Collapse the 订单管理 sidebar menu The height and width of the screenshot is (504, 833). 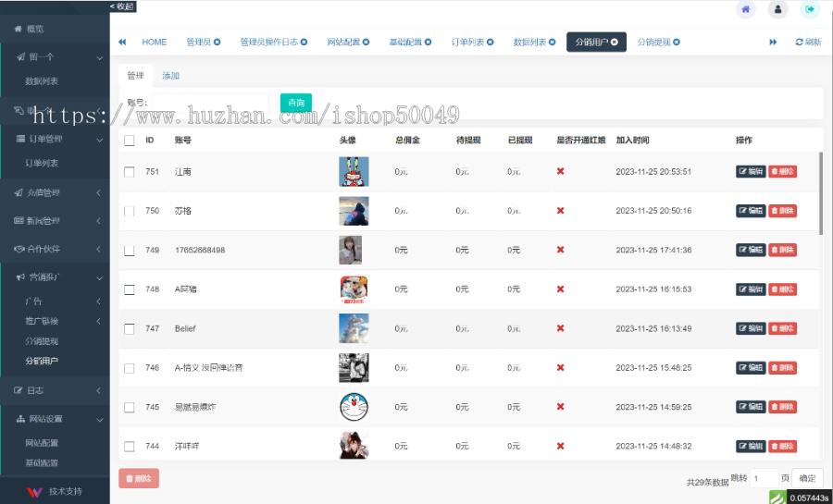[55, 139]
